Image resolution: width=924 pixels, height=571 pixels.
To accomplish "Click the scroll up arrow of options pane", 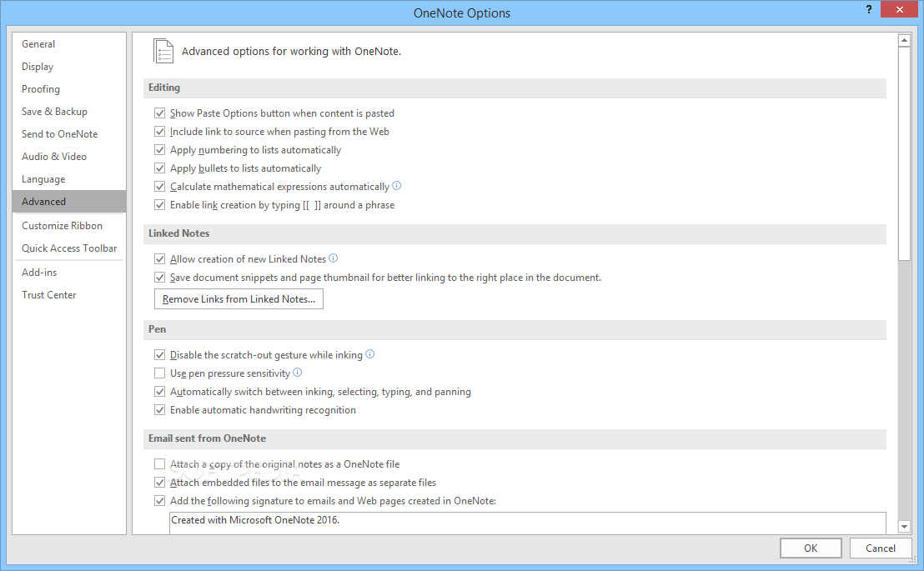I will tap(904, 40).
